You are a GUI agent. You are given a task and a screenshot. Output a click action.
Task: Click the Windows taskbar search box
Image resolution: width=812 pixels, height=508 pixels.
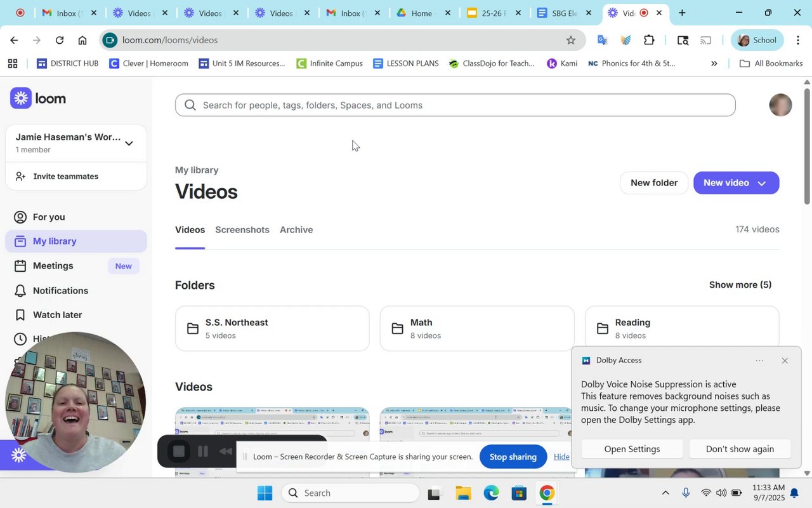pos(351,493)
